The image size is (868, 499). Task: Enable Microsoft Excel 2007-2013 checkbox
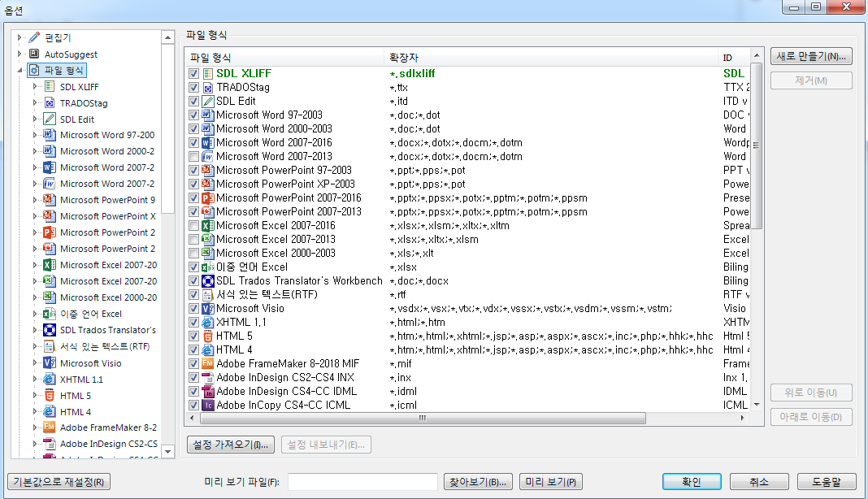[193, 240]
